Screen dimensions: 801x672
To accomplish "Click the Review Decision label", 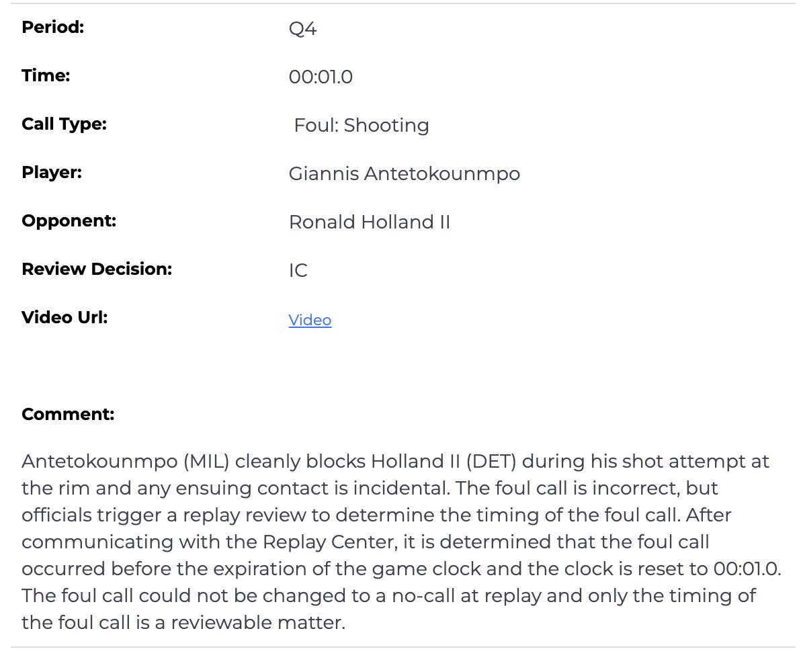I will pyautogui.click(x=97, y=269).
